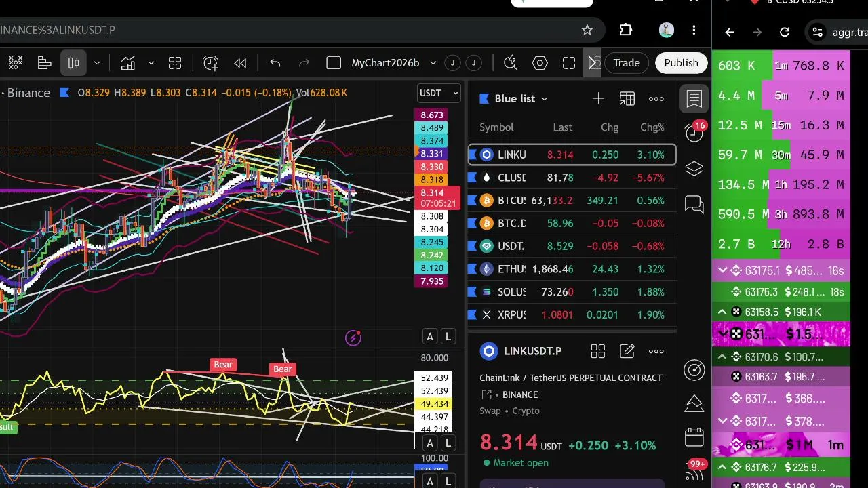The height and width of the screenshot is (488, 868).
Task: Bookmark this page with the star icon
Action: pyautogui.click(x=587, y=30)
